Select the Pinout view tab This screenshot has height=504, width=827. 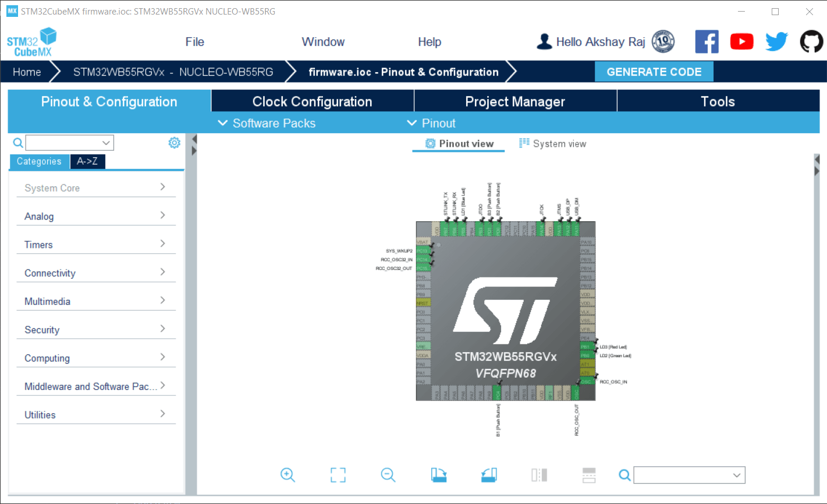(x=459, y=144)
